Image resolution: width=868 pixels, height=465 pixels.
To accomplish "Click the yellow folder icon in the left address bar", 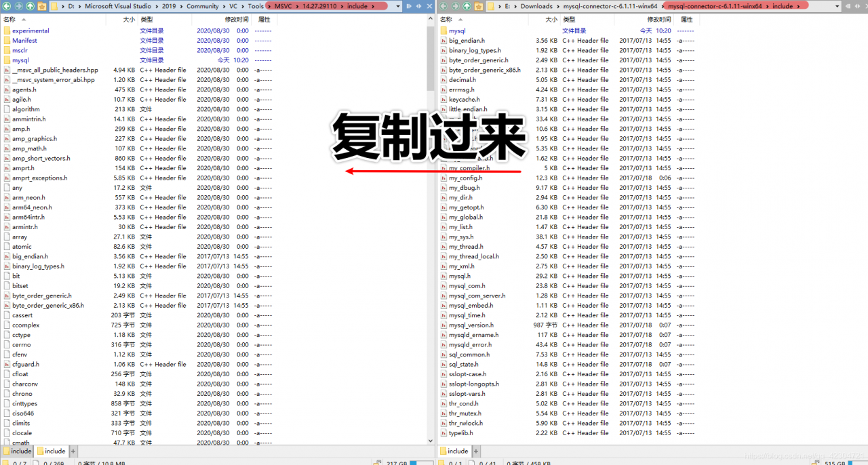I will point(55,5).
